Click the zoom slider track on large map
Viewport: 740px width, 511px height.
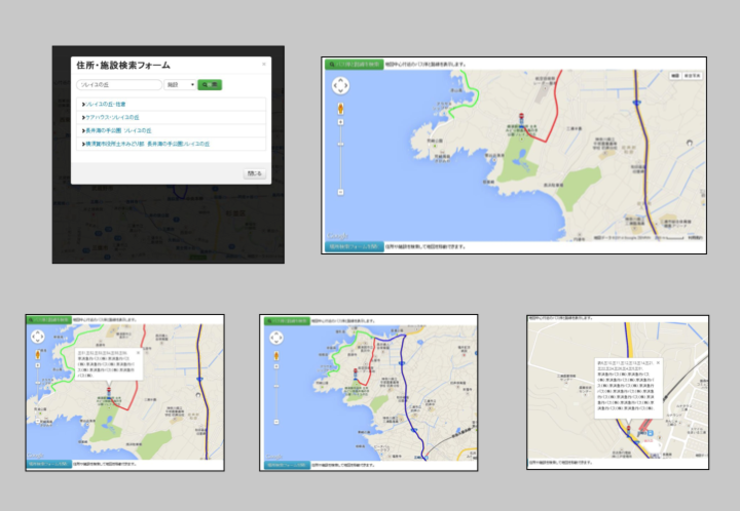[x=341, y=160]
